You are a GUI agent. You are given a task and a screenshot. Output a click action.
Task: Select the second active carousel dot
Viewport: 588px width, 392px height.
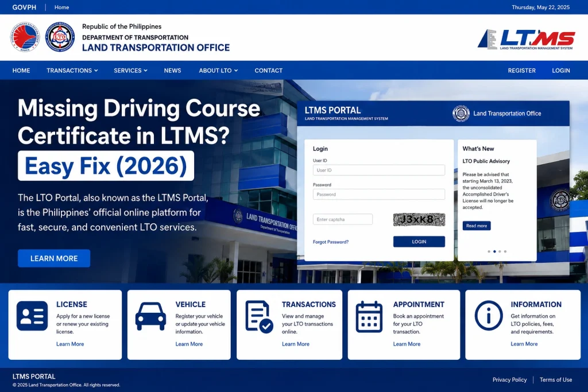coord(494,251)
